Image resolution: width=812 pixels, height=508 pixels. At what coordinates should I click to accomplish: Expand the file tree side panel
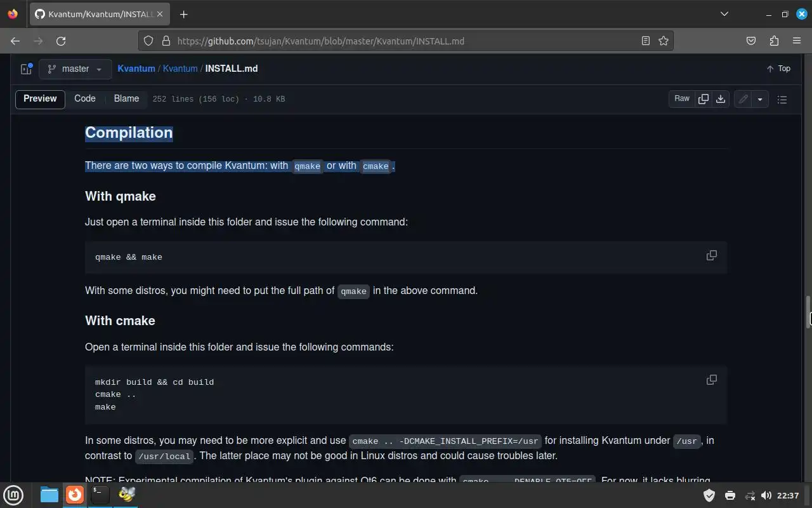26,69
